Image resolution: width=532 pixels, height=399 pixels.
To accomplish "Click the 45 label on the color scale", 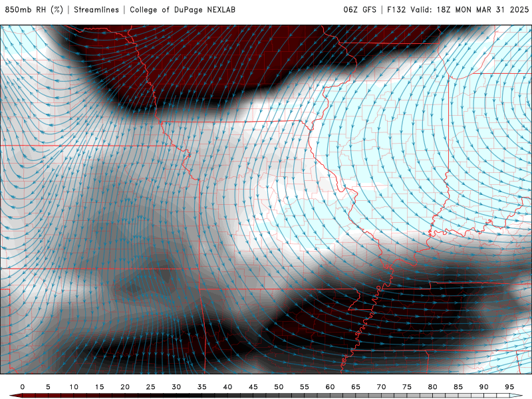I will 253,387.
